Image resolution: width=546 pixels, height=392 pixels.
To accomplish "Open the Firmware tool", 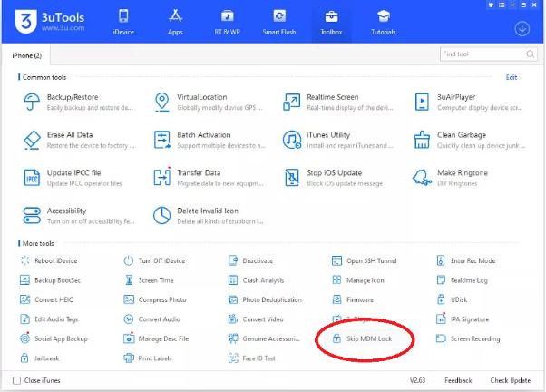I will pos(353,299).
